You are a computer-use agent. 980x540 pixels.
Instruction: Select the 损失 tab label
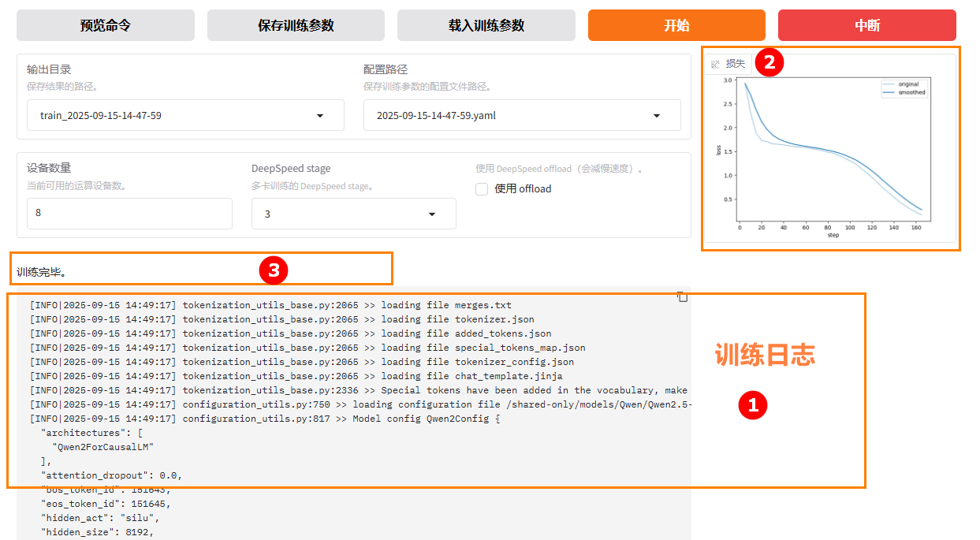(735, 65)
